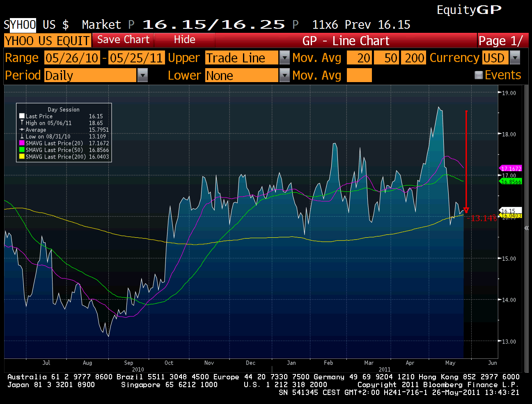This screenshot has height=404, width=532.
Task: Click the Page 1/ indicator
Action: click(x=500, y=41)
